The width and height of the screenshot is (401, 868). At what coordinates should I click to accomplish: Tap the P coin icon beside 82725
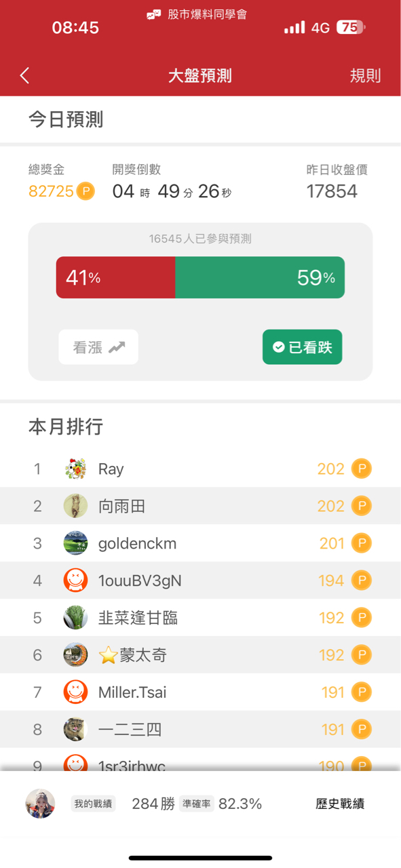coord(84,192)
